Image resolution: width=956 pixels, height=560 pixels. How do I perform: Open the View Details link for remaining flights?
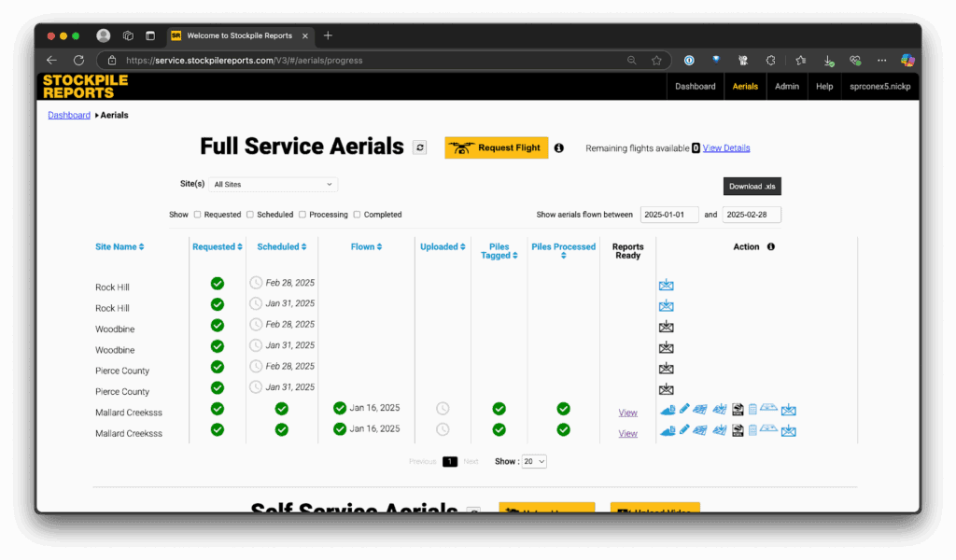coord(725,148)
